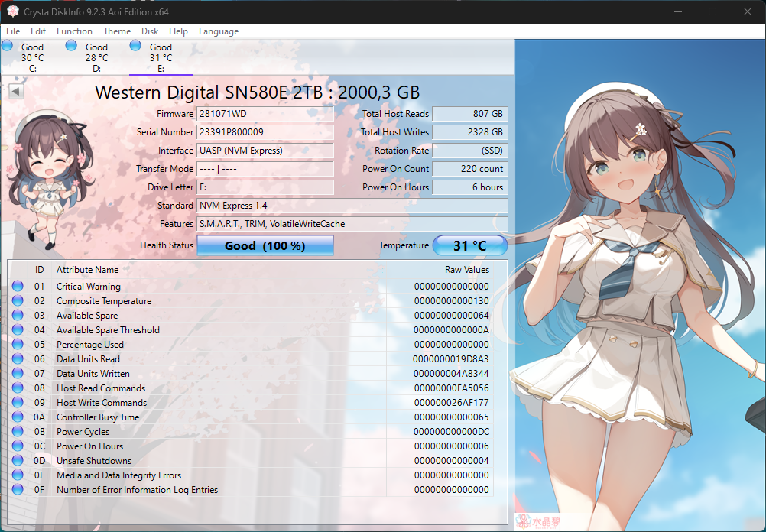Click the Power On Count value 220 count
The width and height of the screenshot is (766, 532).
click(x=470, y=168)
